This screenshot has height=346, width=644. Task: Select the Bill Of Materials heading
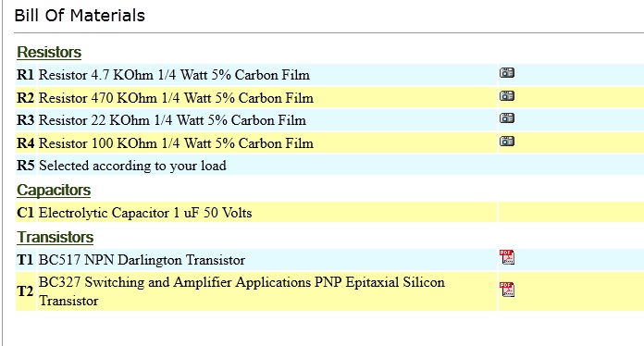coord(80,16)
